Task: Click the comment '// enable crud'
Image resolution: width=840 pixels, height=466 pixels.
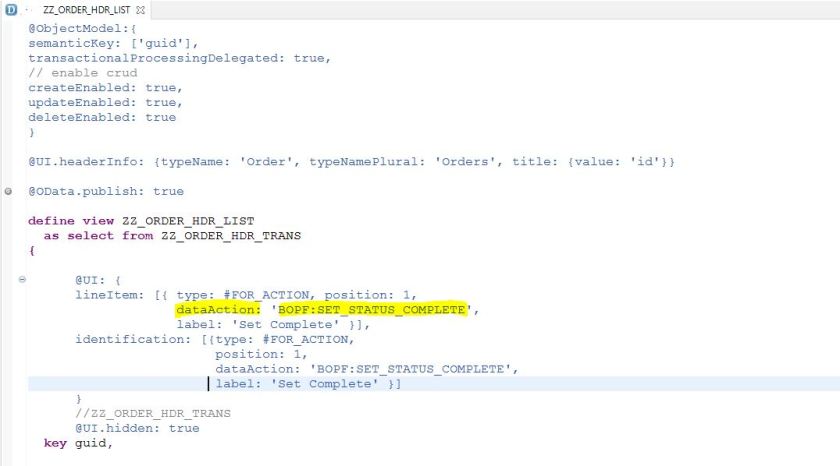Action: 82,73
